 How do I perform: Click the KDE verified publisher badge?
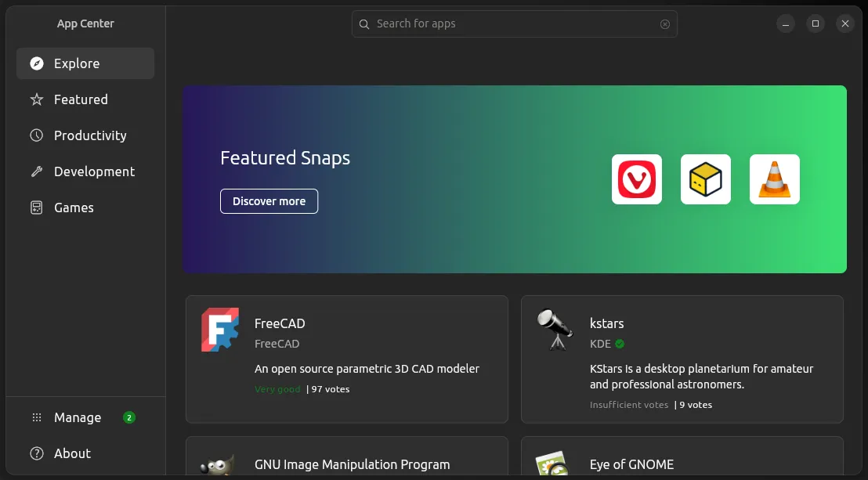pyautogui.click(x=619, y=344)
